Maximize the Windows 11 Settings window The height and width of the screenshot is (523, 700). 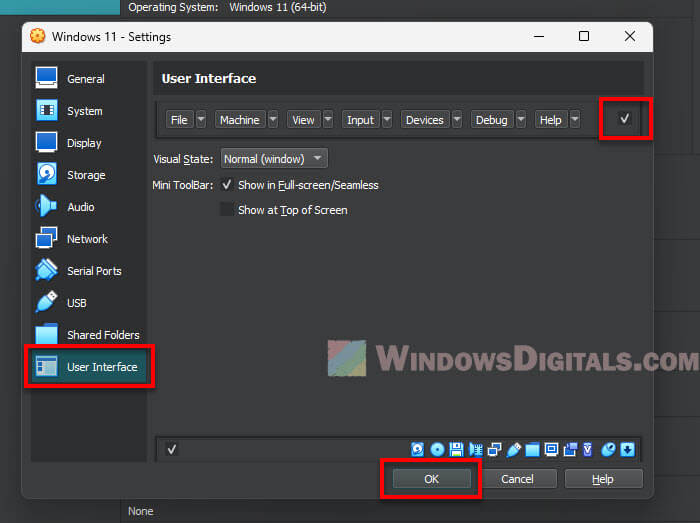point(584,36)
